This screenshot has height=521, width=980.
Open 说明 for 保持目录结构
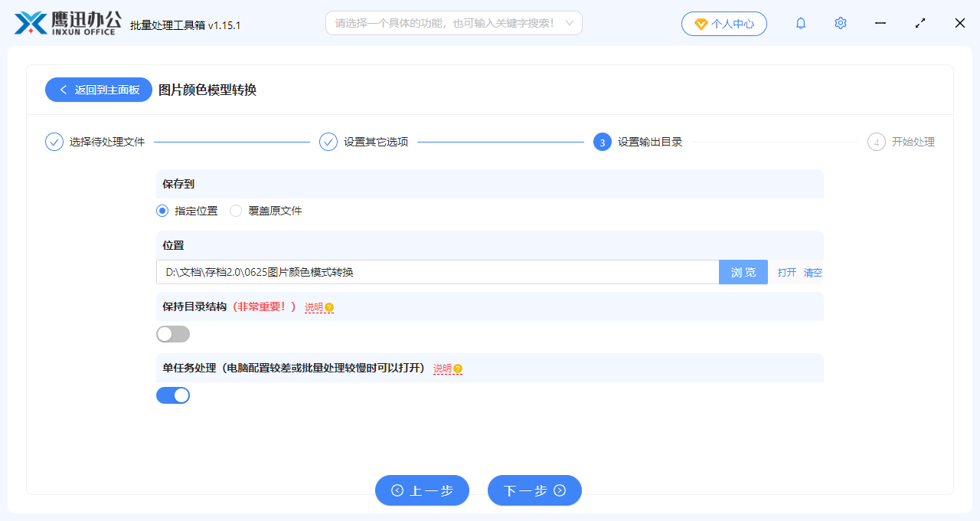pyautogui.click(x=314, y=307)
